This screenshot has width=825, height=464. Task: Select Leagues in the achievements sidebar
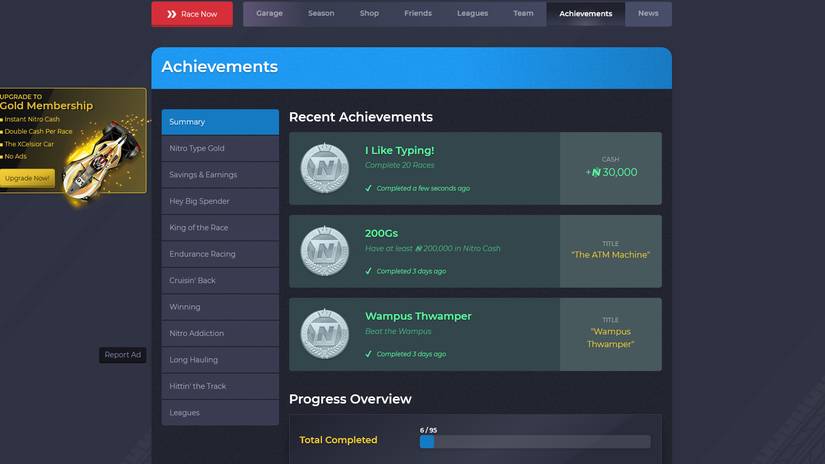coord(220,412)
